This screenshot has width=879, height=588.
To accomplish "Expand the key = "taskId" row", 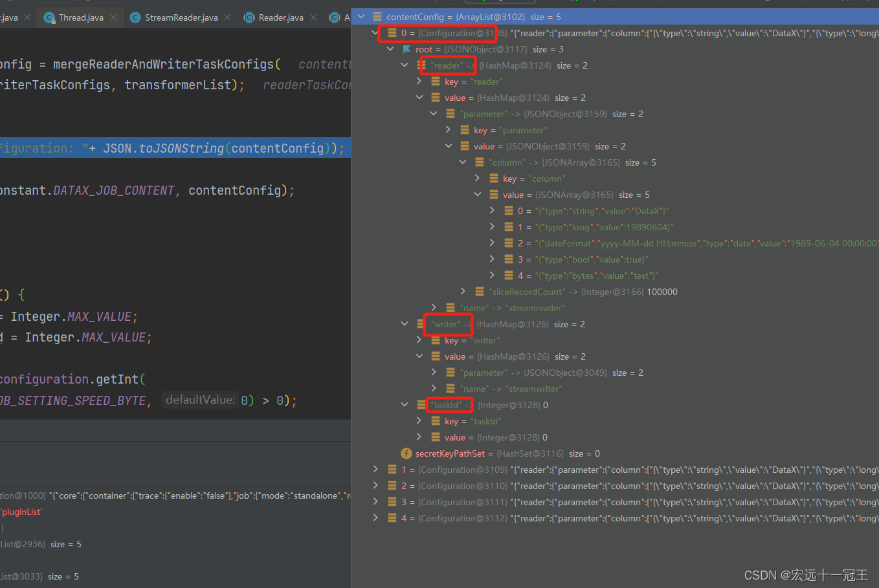I will [419, 421].
